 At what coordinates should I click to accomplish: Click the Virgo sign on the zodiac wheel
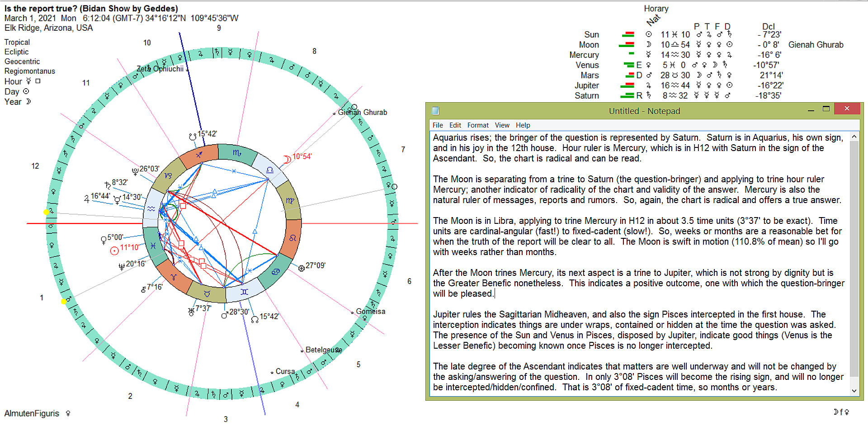[x=290, y=200]
